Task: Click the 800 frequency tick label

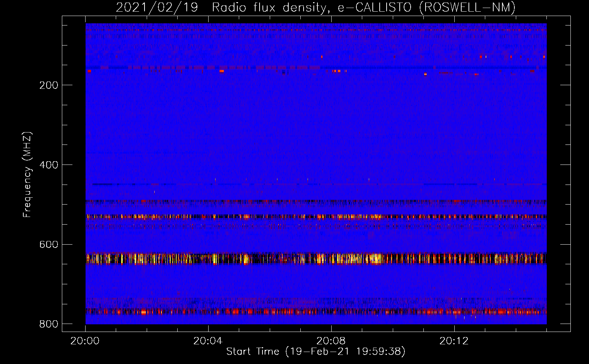Action: (49, 324)
